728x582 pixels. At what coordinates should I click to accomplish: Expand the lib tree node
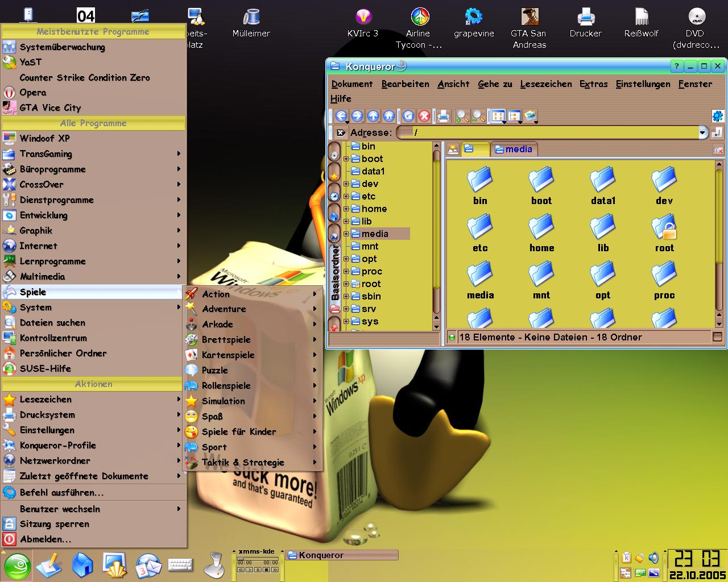(346, 222)
